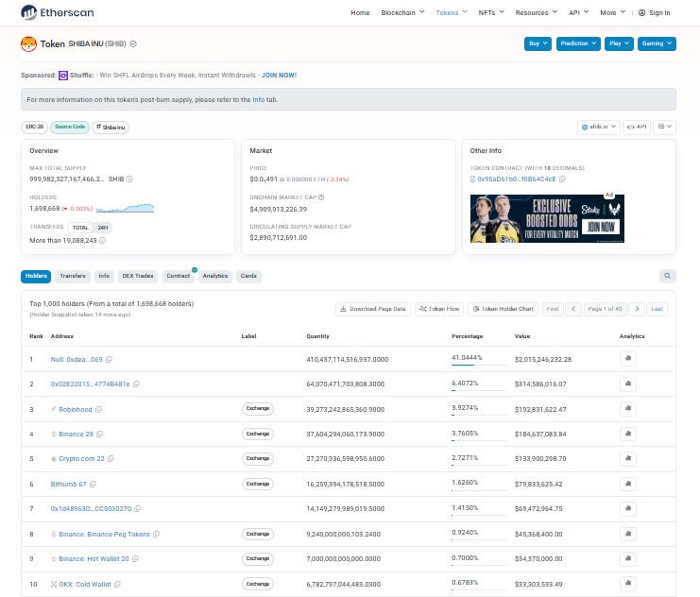Copy the Crypto.com 22 address

(111, 458)
